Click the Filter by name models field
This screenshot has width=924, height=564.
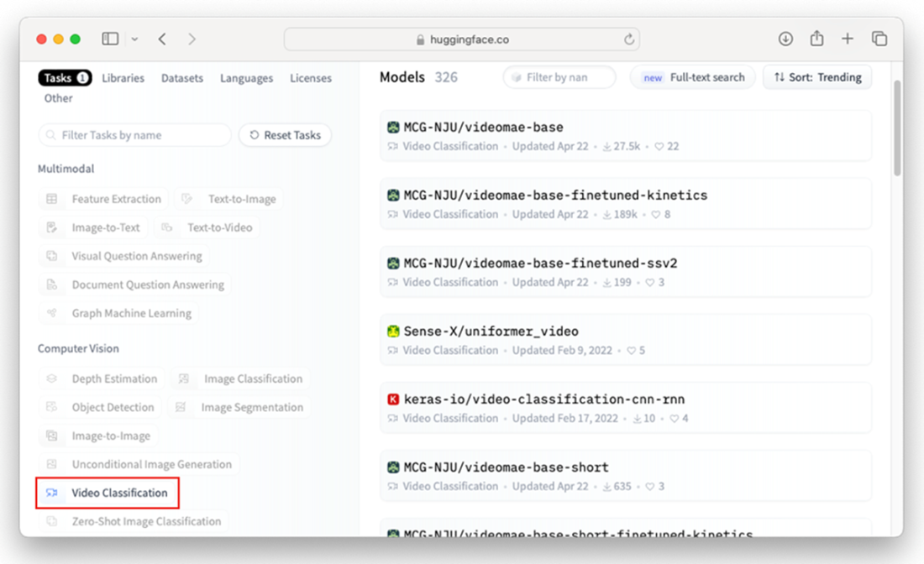559,77
